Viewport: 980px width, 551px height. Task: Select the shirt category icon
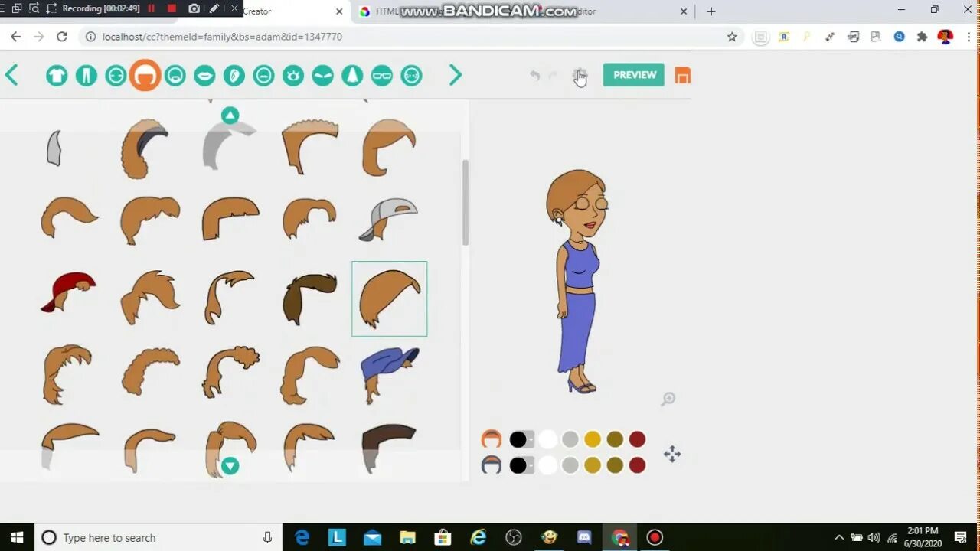coord(57,75)
